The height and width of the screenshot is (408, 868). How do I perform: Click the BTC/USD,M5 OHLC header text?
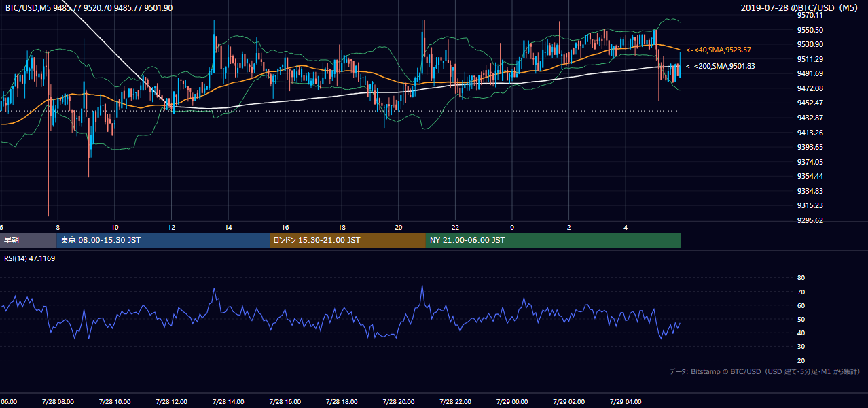(x=89, y=7)
